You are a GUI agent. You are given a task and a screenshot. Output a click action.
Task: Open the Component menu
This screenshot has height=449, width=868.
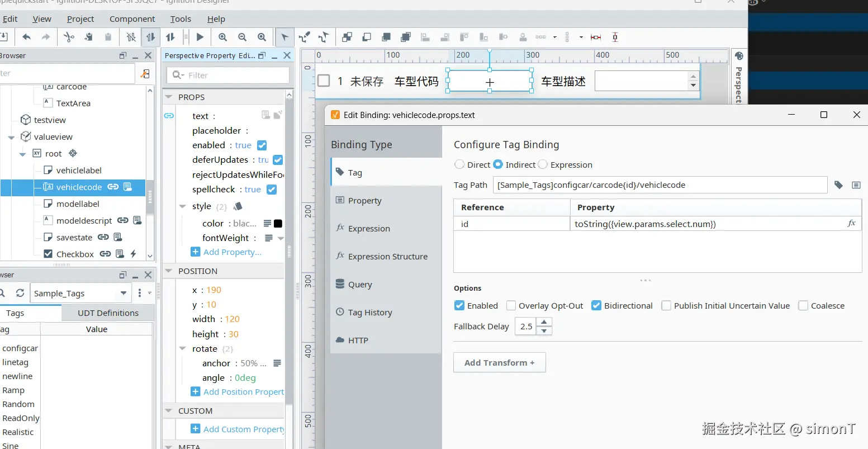point(132,18)
